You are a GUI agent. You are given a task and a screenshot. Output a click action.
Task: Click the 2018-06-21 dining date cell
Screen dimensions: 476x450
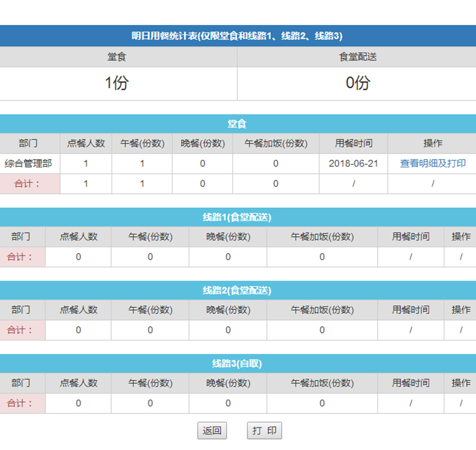click(353, 163)
